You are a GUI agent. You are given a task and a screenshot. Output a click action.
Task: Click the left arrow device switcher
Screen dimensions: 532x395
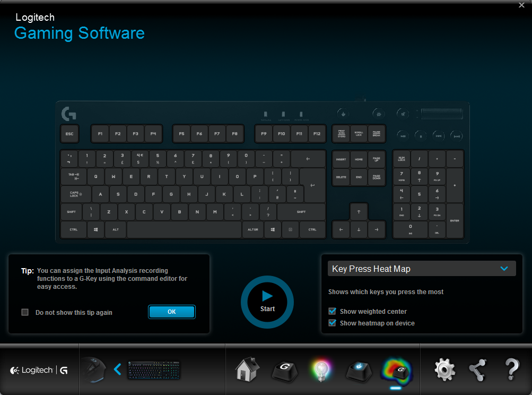pyautogui.click(x=118, y=370)
